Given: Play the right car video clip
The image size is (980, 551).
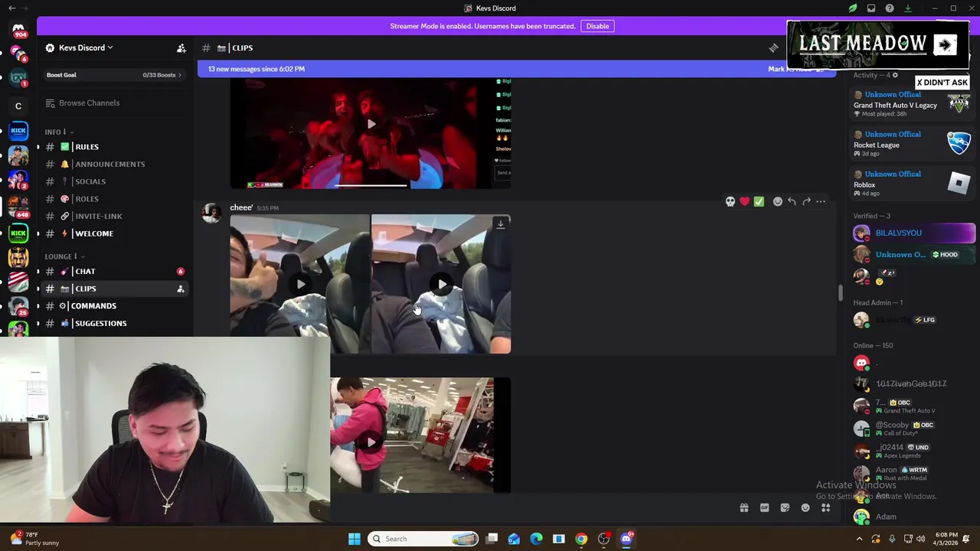Looking at the screenshot, I should (x=442, y=285).
